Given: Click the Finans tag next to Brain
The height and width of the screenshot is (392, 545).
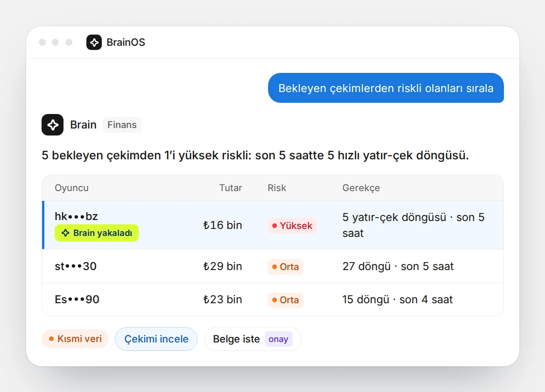Looking at the screenshot, I should click(122, 125).
